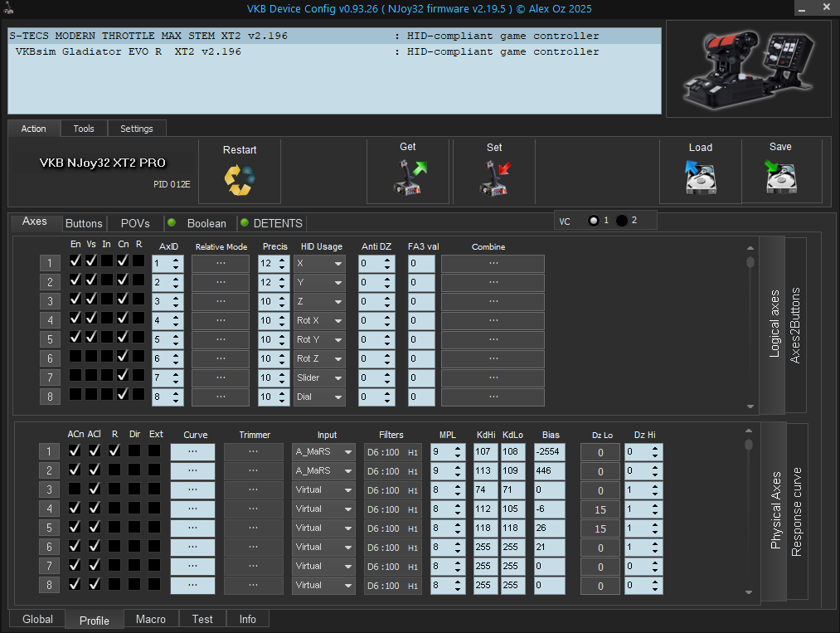The height and width of the screenshot is (633, 840).
Task: Select S-TECS MODERN THROTTLE MAX STEM device
Action: 334,36
